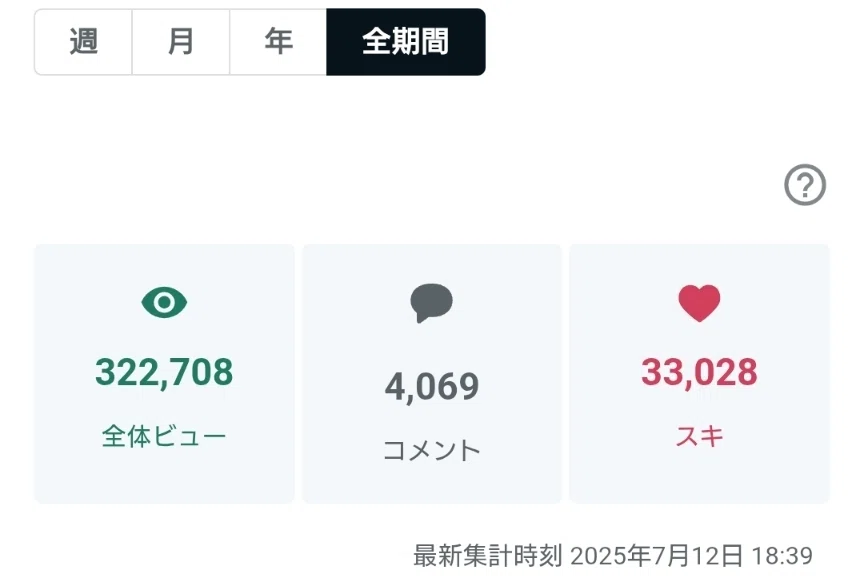
Task: Select the 全期間 (all time) tab
Action: pyautogui.click(x=406, y=42)
